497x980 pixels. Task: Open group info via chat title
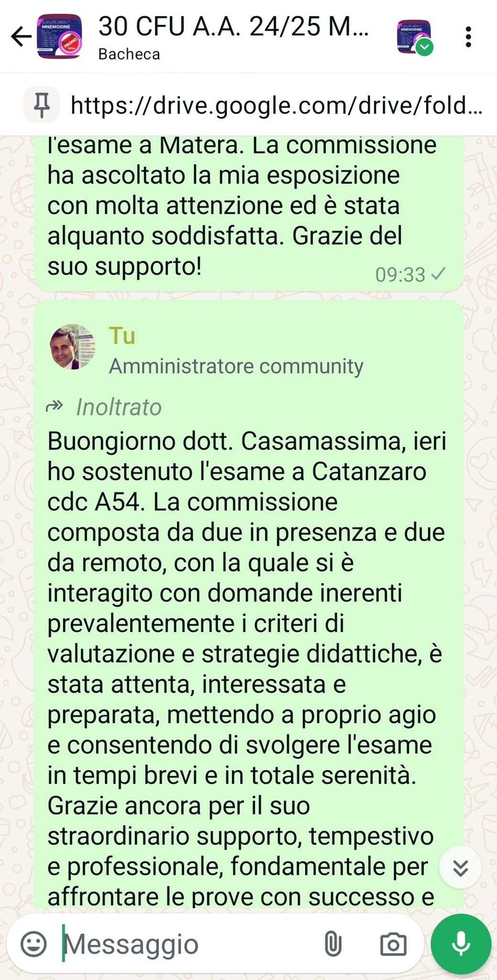[233, 26]
